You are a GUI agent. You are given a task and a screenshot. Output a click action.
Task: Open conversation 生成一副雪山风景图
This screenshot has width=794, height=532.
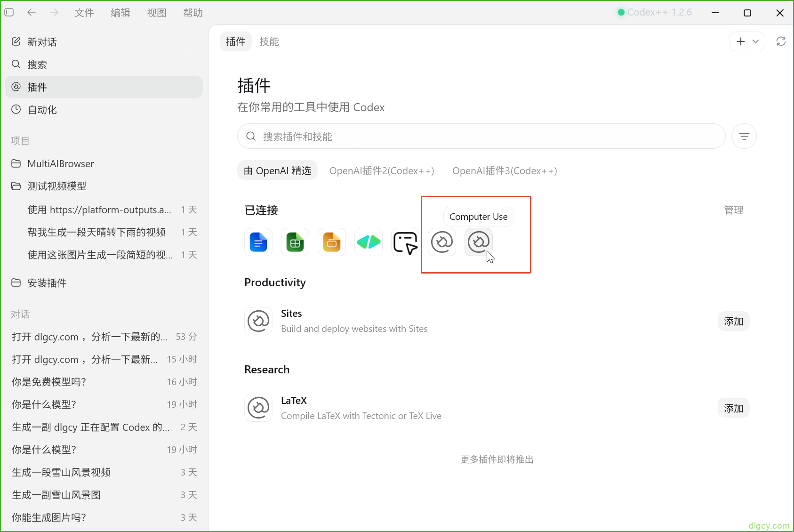click(x=104, y=495)
